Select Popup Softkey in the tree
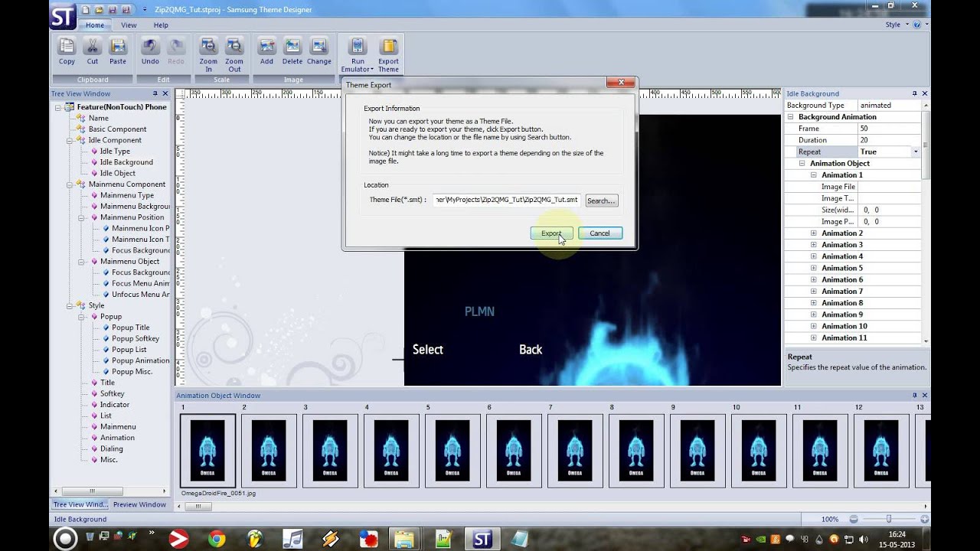Screen dimensions: 980x551 coord(136,338)
